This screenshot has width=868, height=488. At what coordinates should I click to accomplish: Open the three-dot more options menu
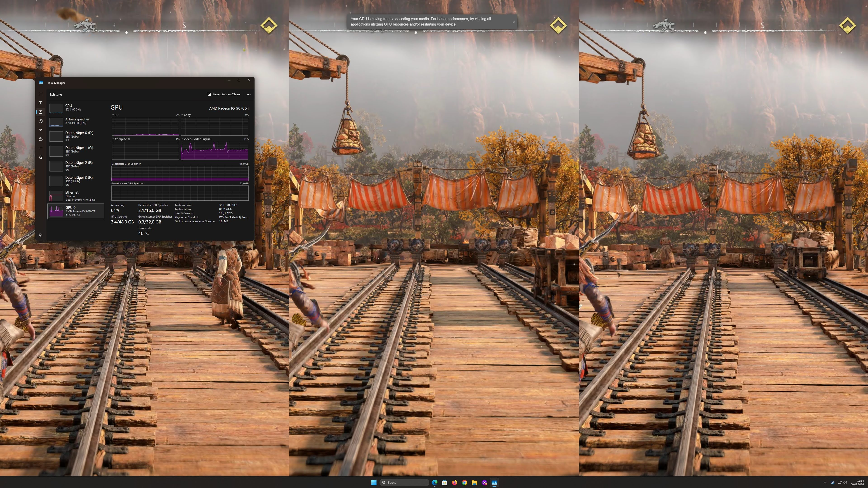[249, 94]
